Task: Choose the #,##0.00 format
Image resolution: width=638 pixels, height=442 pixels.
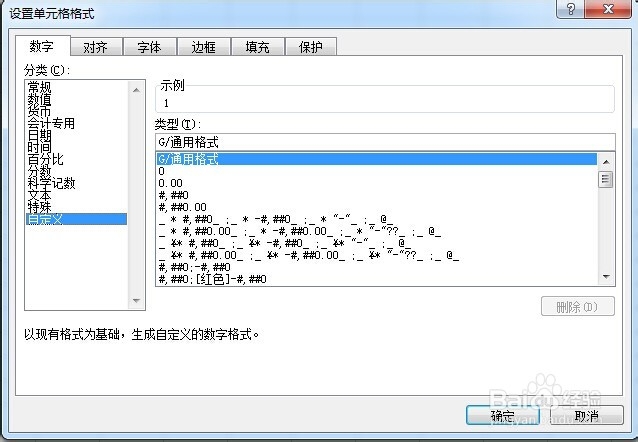Action: 377,207
